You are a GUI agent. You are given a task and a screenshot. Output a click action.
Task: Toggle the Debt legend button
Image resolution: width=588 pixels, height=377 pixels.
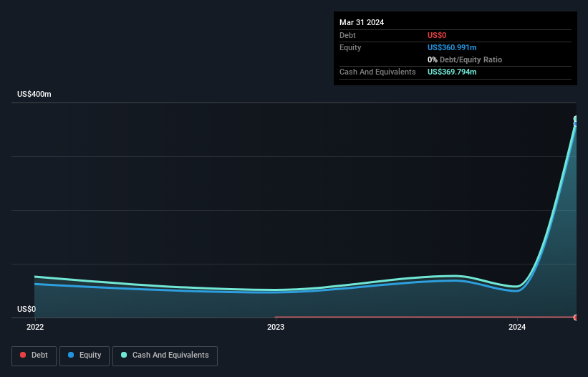(34, 355)
